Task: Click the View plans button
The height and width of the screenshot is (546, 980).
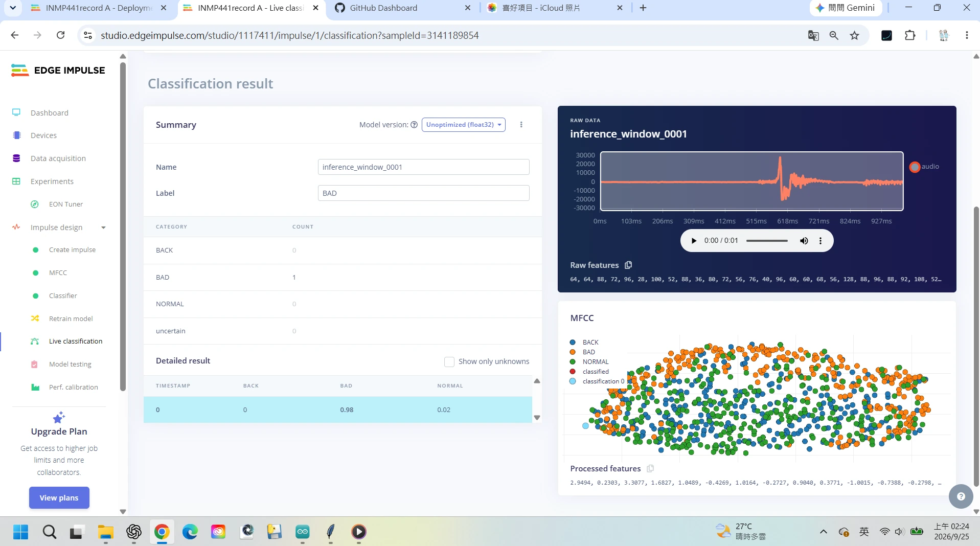Action: [x=59, y=498]
